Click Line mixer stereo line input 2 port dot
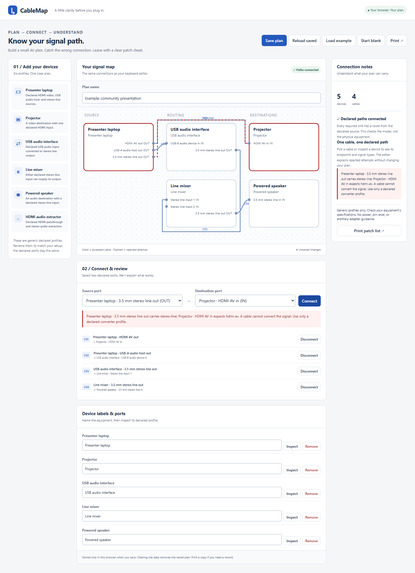This screenshot has width=415, height=573. pyautogui.click(x=167, y=206)
